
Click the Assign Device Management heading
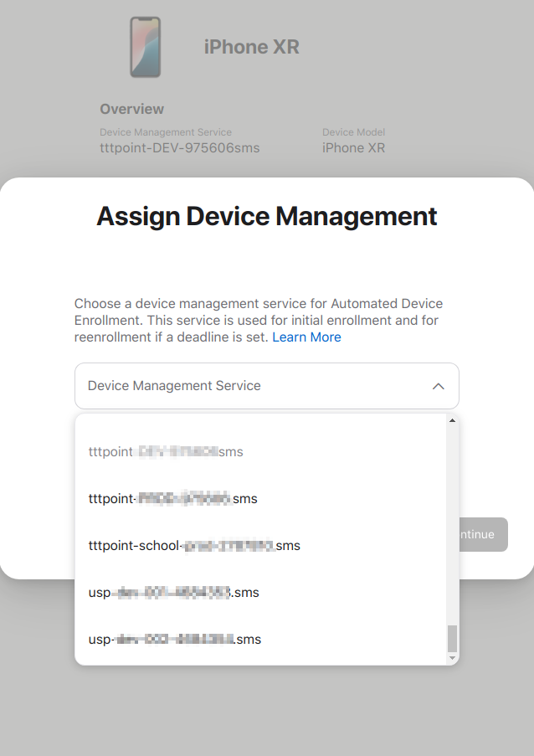coord(266,216)
